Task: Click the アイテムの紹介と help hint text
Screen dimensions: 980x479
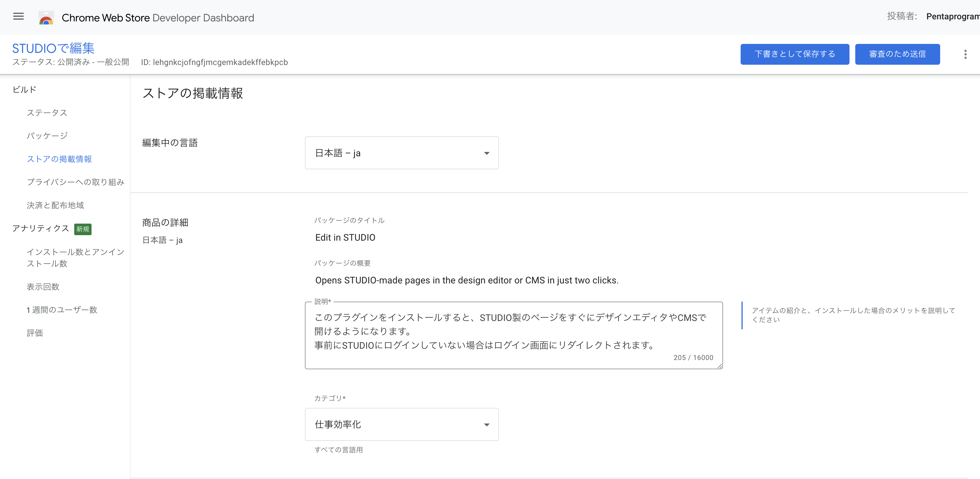Action: click(x=853, y=315)
